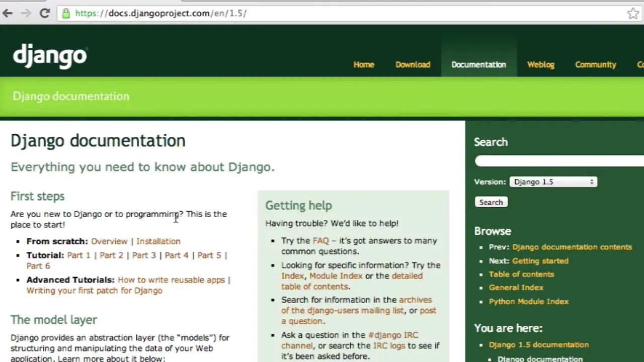Image resolution: width=644 pixels, height=362 pixels.
Task: Open the Overview link under From scratch
Action: click(109, 241)
